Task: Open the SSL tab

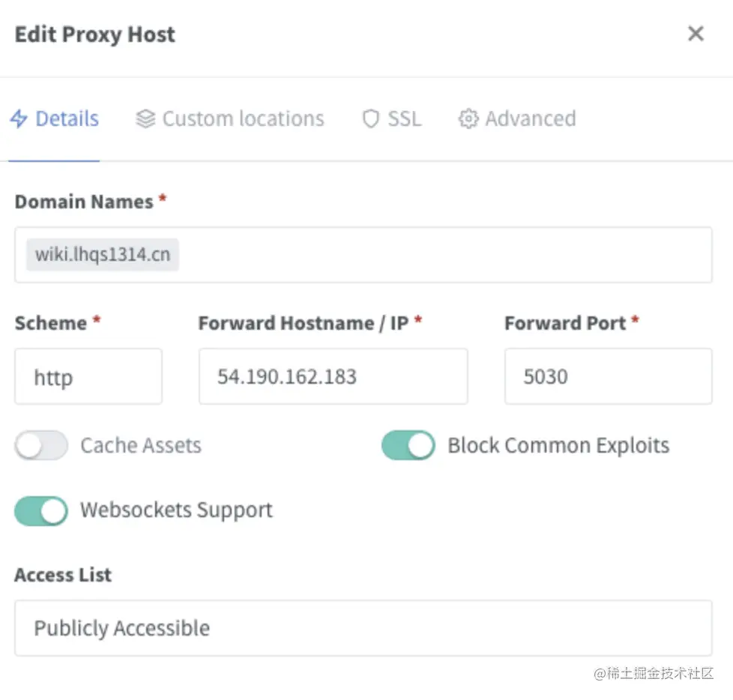Action: [x=404, y=119]
